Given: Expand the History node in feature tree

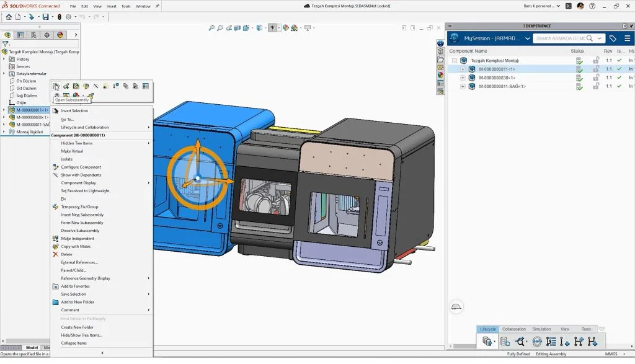Looking at the screenshot, I should point(4,59).
